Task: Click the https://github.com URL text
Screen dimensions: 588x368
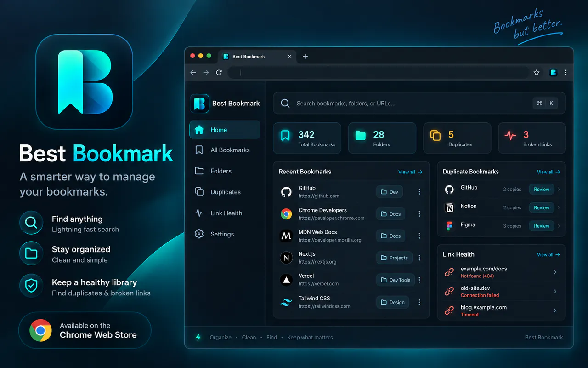Action: tap(319, 196)
